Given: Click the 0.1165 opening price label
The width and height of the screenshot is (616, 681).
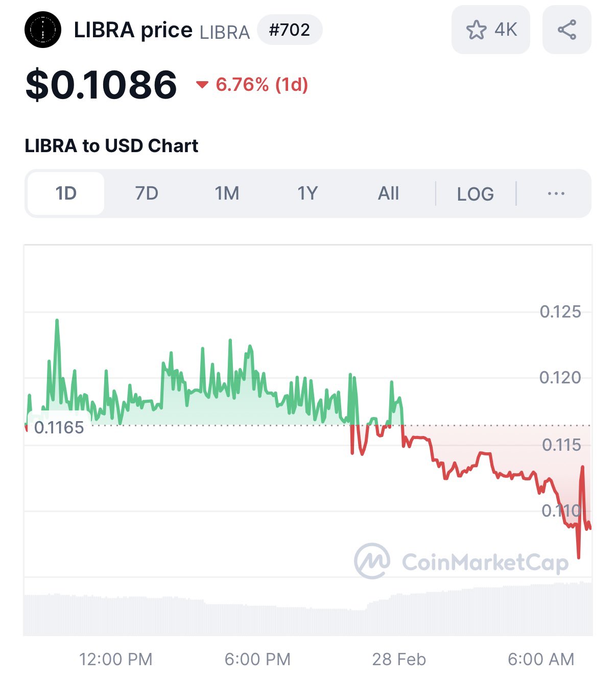Looking at the screenshot, I should tap(59, 427).
